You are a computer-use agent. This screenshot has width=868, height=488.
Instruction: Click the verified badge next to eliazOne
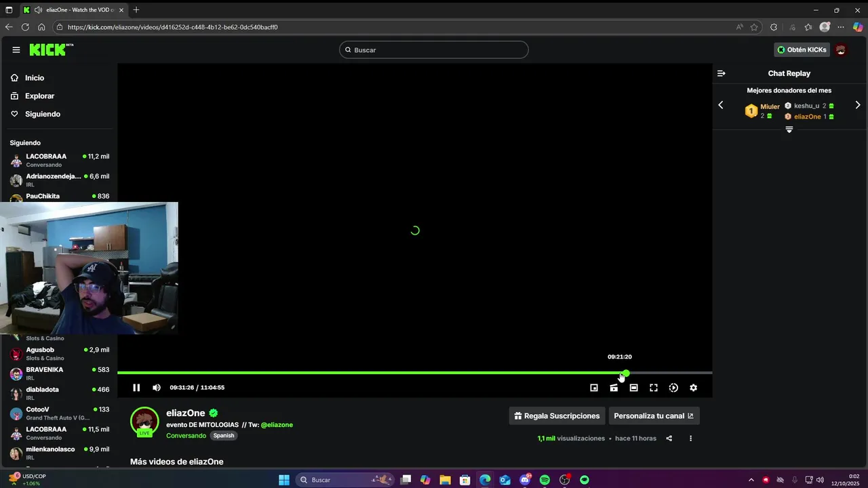(214, 413)
